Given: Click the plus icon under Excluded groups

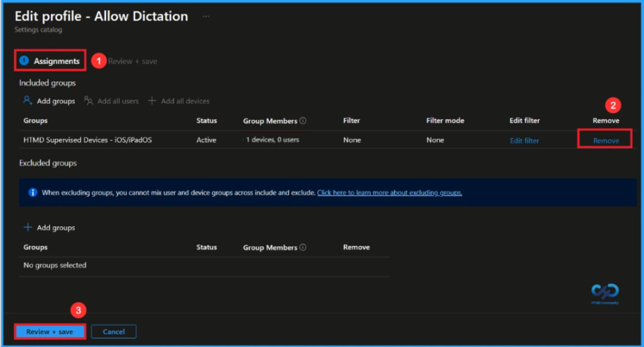Looking at the screenshot, I should pos(28,227).
